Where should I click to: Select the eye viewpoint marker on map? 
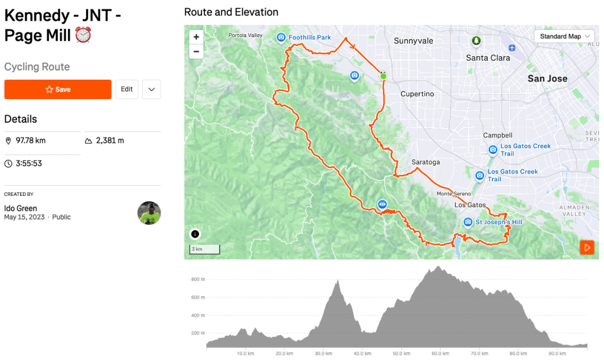click(x=383, y=204)
